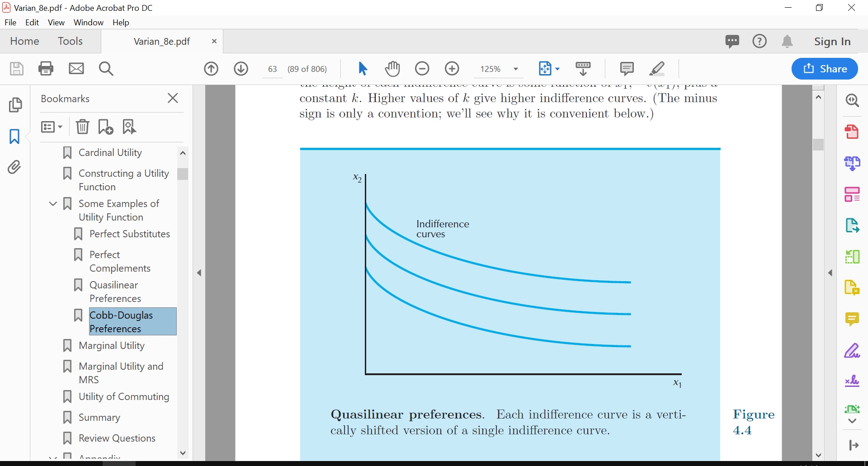
Task: Open the Attachments paperclip panel
Action: coord(14,167)
